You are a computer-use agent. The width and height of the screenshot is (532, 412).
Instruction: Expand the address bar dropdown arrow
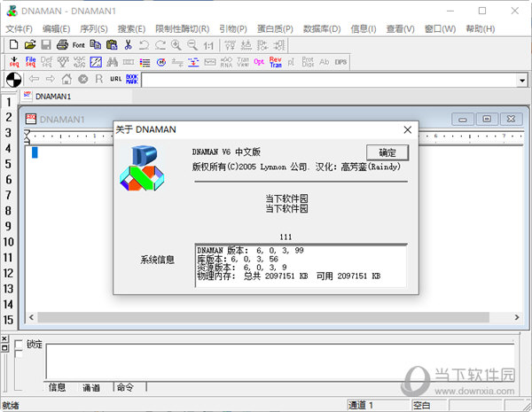pyautogui.click(x=522, y=81)
